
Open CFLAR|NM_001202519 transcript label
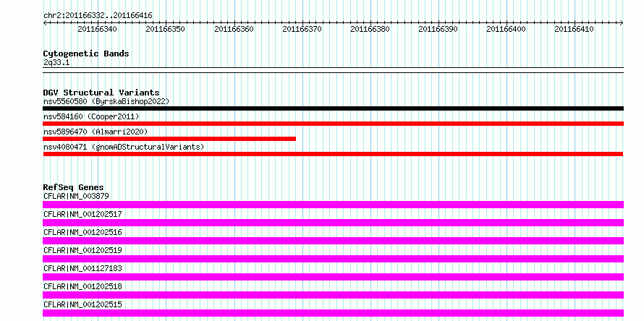[x=82, y=250]
